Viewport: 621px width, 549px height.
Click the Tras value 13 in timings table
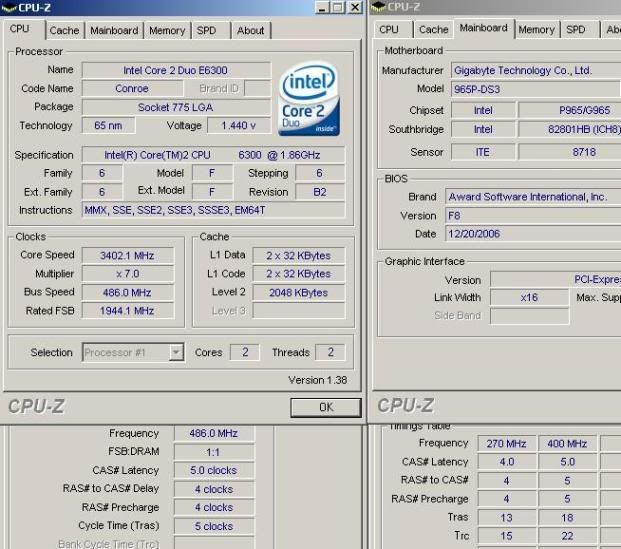point(506,518)
